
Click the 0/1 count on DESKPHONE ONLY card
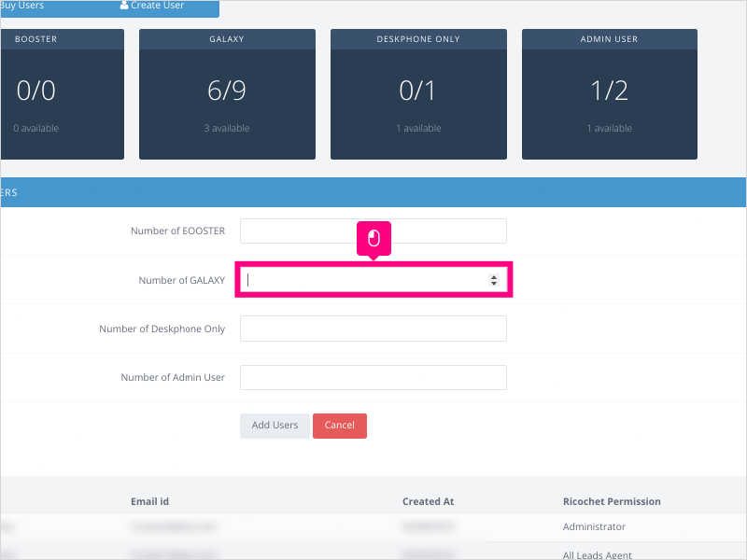pos(417,91)
